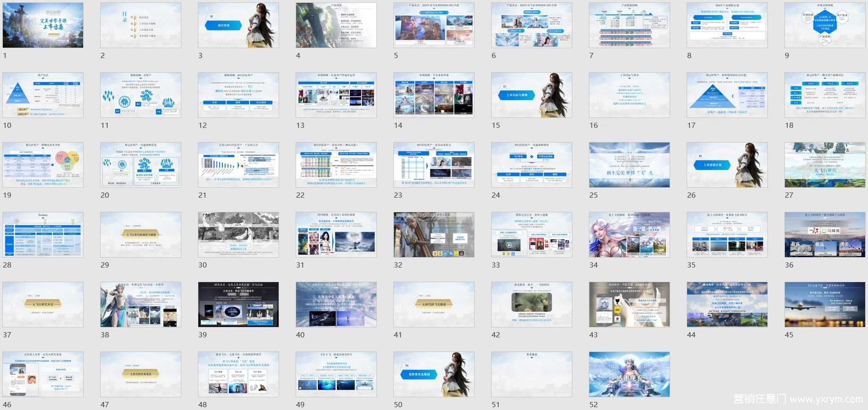Screen dimensions: 868x410
Task: Pick slide 35 thumbnail
Action: [x=727, y=234]
